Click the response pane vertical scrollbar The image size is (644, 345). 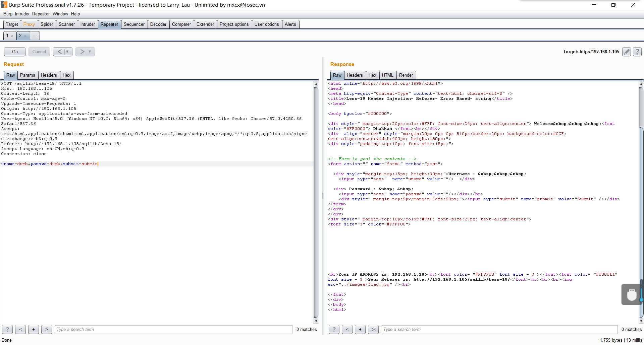tap(641, 201)
